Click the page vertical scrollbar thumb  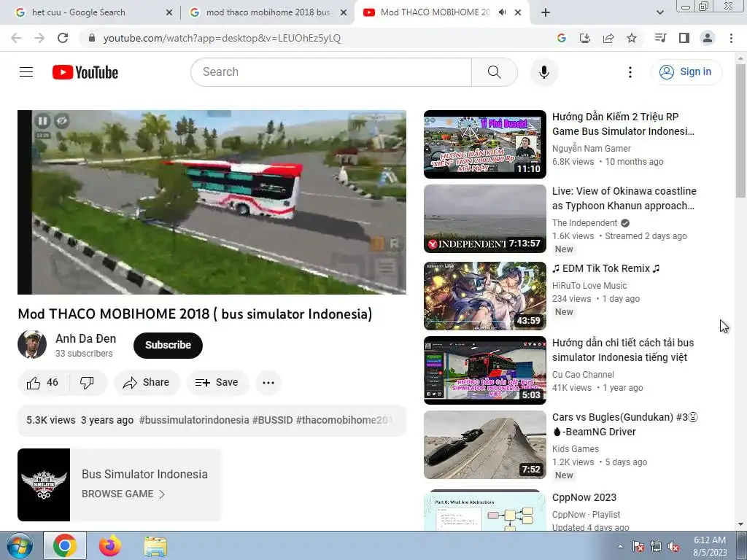point(740,131)
